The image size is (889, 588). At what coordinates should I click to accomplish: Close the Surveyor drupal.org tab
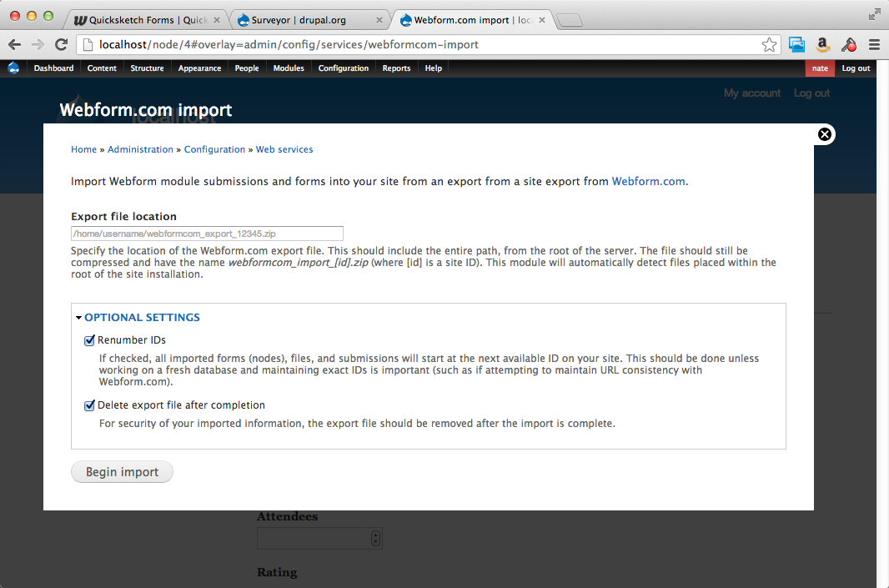379,20
